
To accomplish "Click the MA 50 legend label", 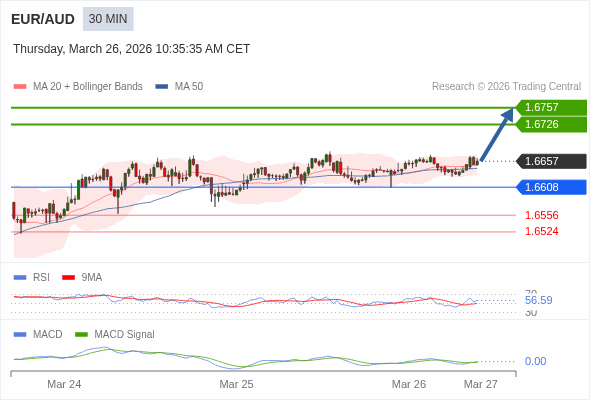I will (189, 87).
